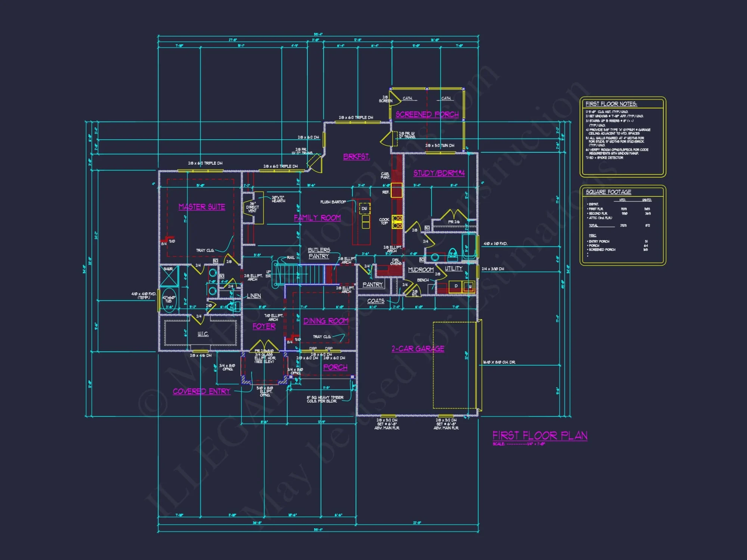Click the FIRST FLOOR PLAN title
The image size is (747, 560).
click(x=540, y=435)
